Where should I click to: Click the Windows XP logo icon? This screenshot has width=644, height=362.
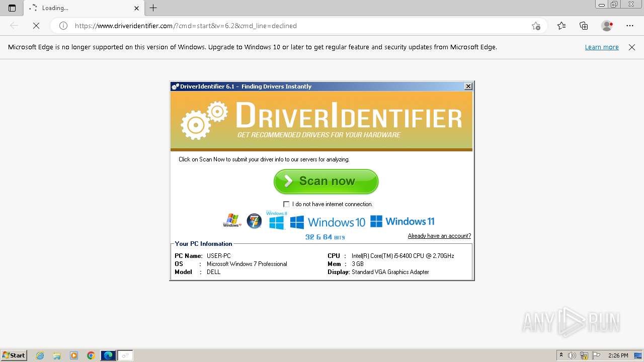tap(232, 221)
